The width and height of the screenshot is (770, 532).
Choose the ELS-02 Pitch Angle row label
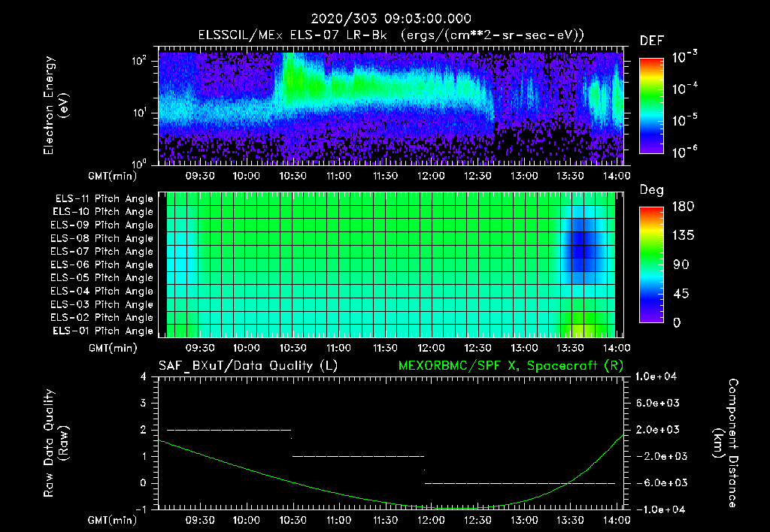102,318
